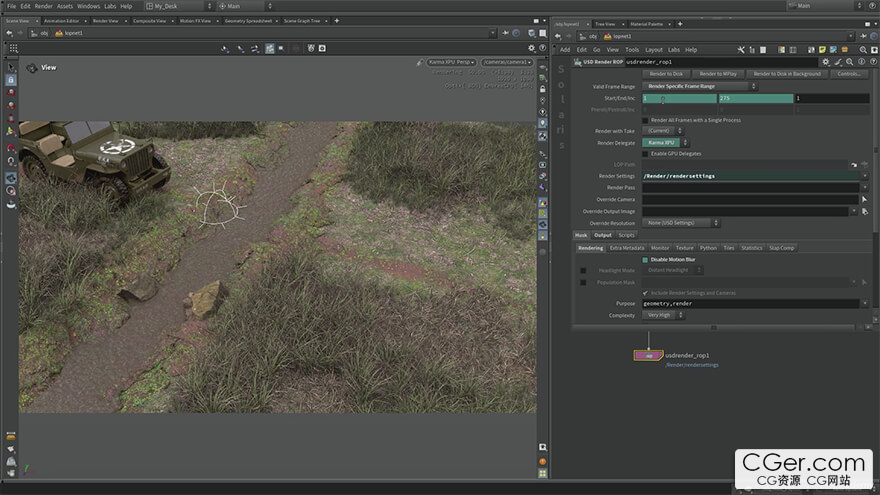
Task: Click the network editor search magnifier icon
Action: click(x=863, y=50)
